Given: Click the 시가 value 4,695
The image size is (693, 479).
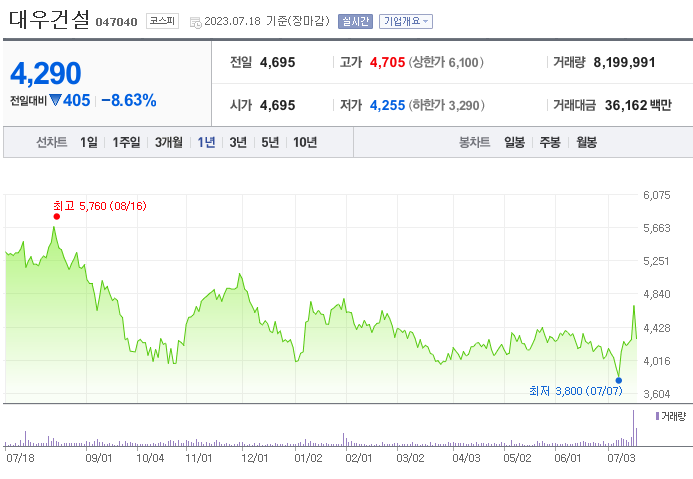Looking at the screenshot, I should point(278,106).
